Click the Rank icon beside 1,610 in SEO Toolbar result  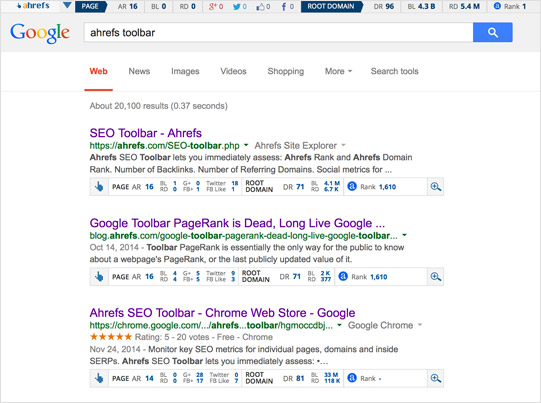pyautogui.click(x=352, y=186)
